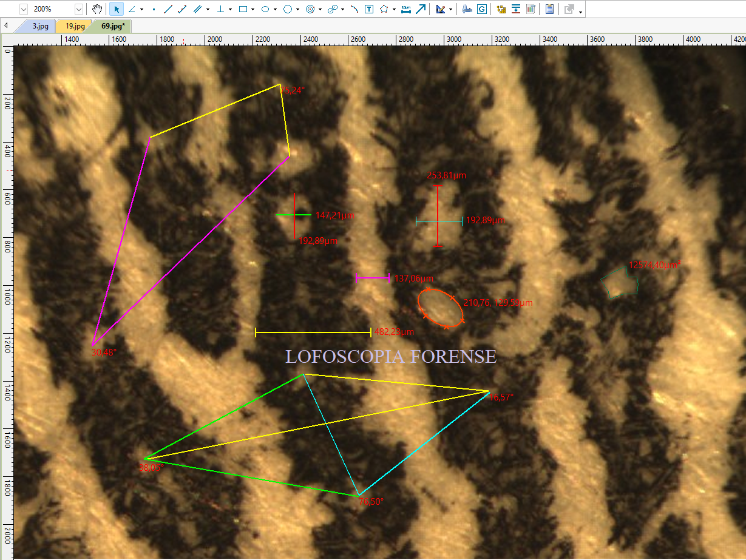Screen dimensions: 746x560
Task: Select the hand pan tool
Action: (97, 9)
